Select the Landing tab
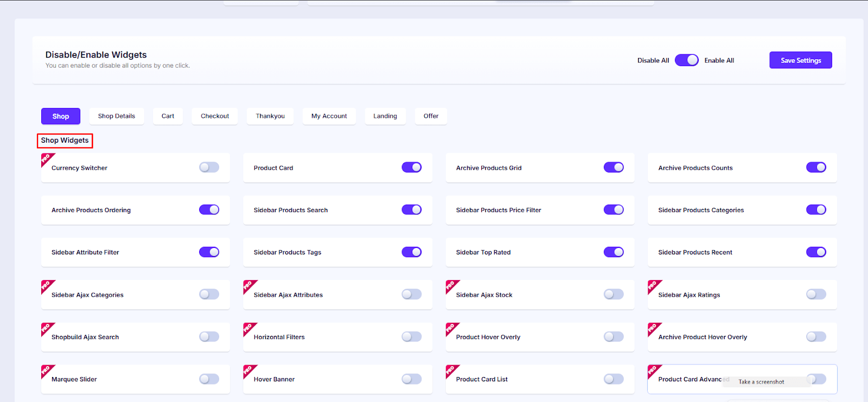868x402 pixels. point(385,116)
